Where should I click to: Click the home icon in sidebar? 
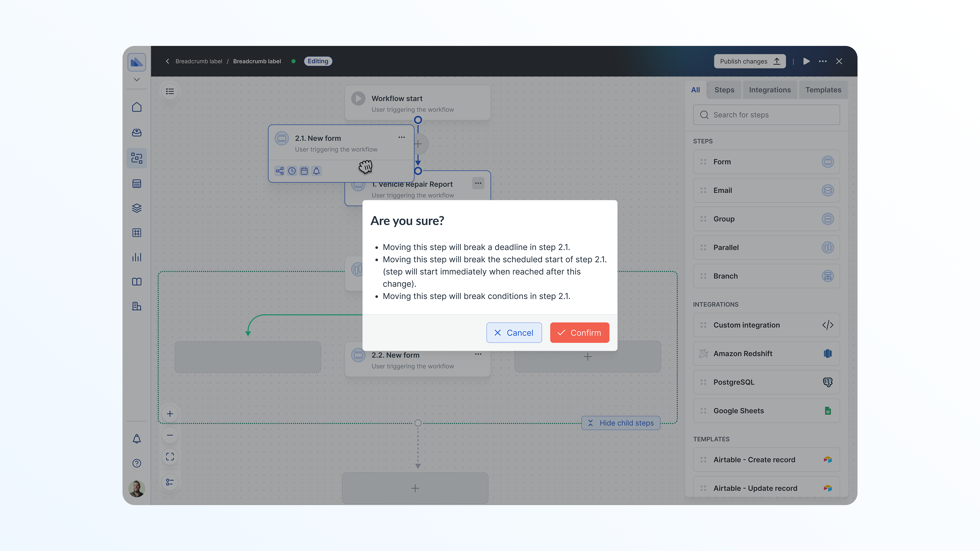click(x=137, y=107)
